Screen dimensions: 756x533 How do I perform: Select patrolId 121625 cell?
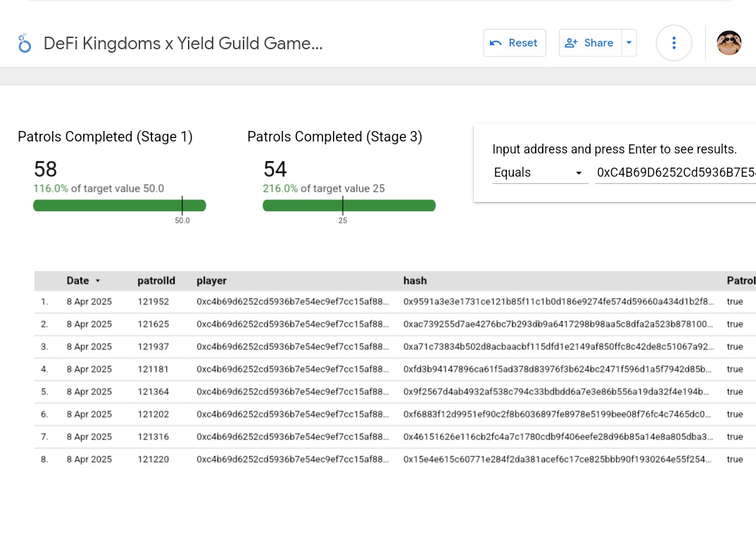(x=153, y=324)
